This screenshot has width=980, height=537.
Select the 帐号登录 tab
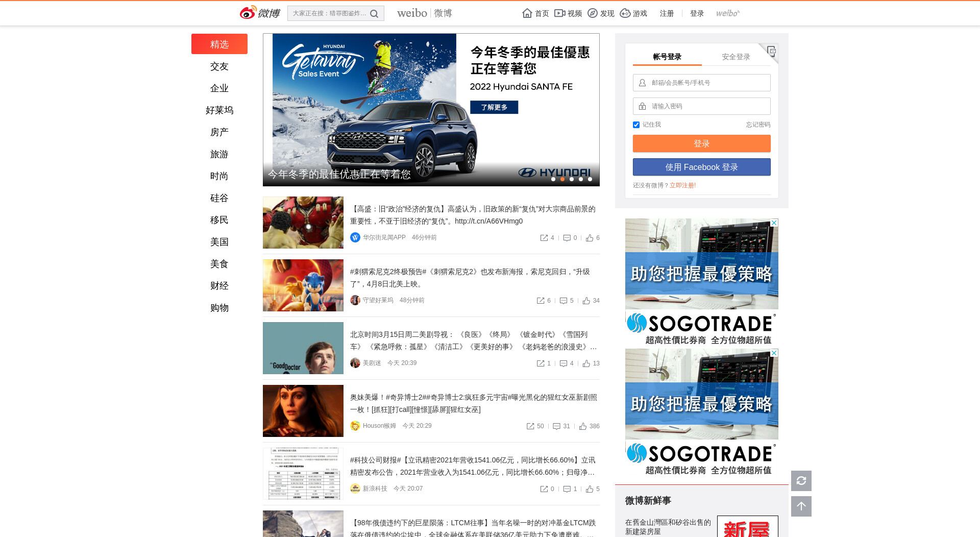point(667,57)
